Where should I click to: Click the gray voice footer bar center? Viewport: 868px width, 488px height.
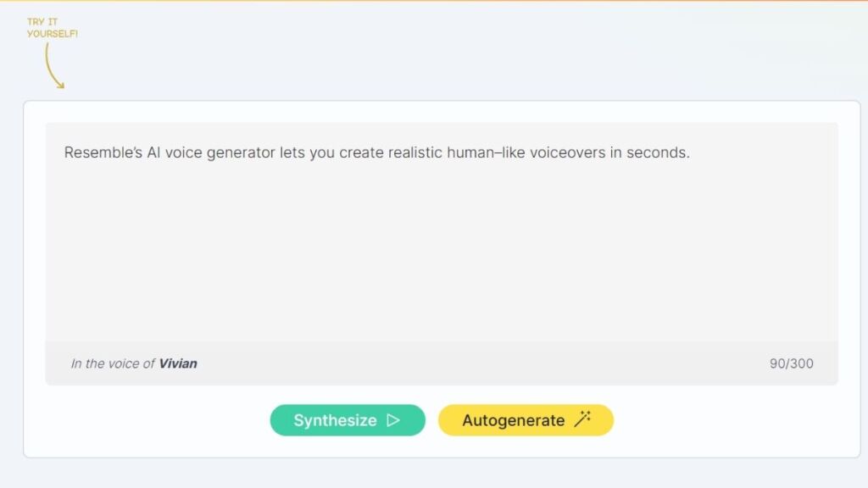(x=441, y=363)
